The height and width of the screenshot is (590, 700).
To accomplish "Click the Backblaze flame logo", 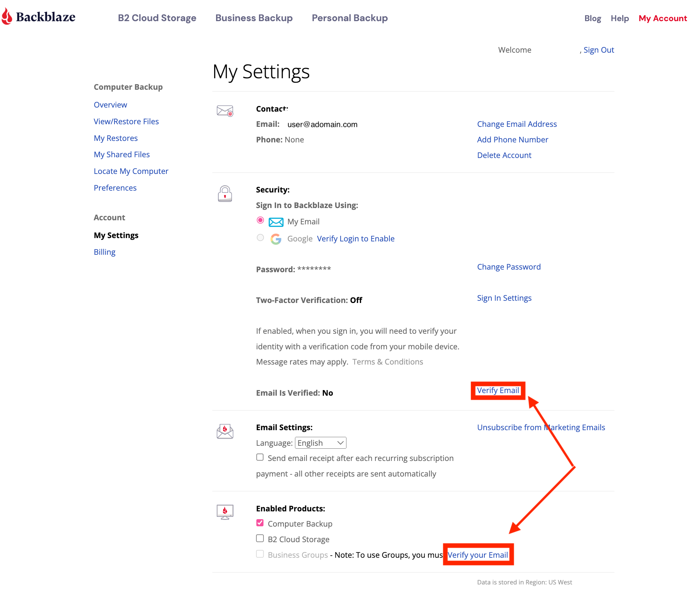I will (x=7, y=17).
